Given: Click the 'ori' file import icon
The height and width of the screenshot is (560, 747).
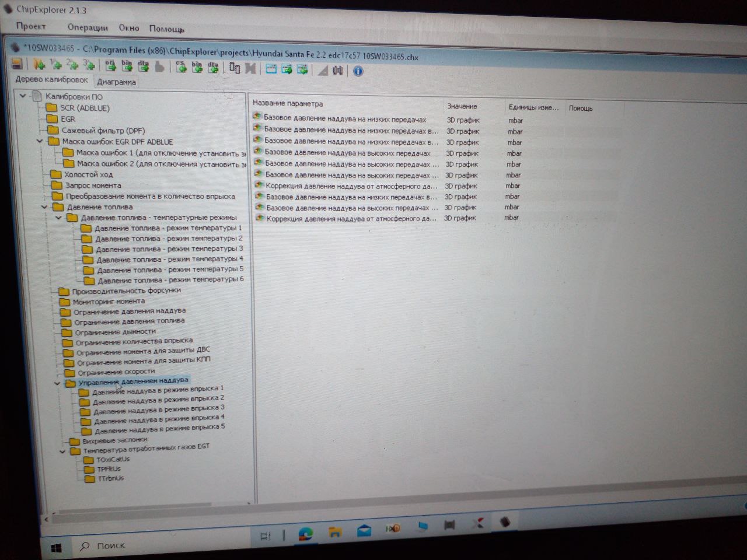Looking at the screenshot, I should tap(110, 66).
